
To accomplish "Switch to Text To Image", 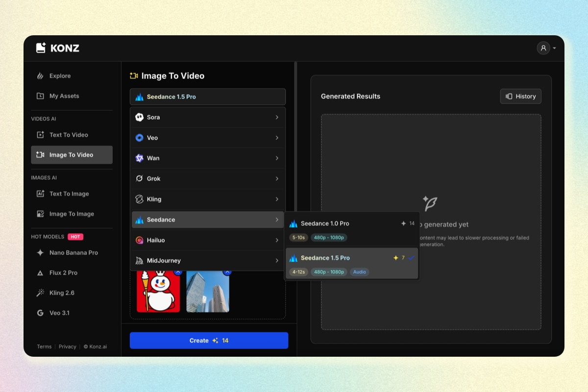I will [x=72, y=194].
